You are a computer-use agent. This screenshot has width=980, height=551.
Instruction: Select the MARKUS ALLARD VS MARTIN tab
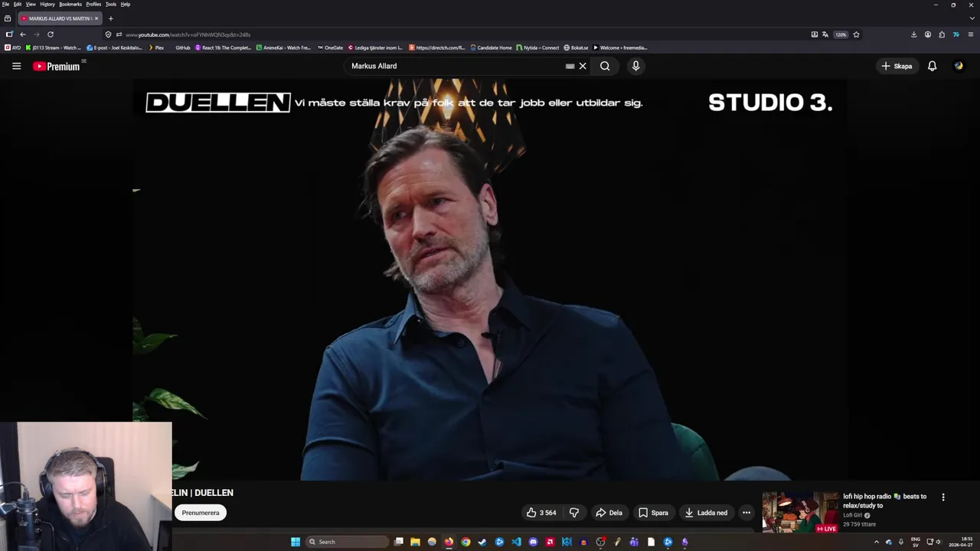coord(60,18)
